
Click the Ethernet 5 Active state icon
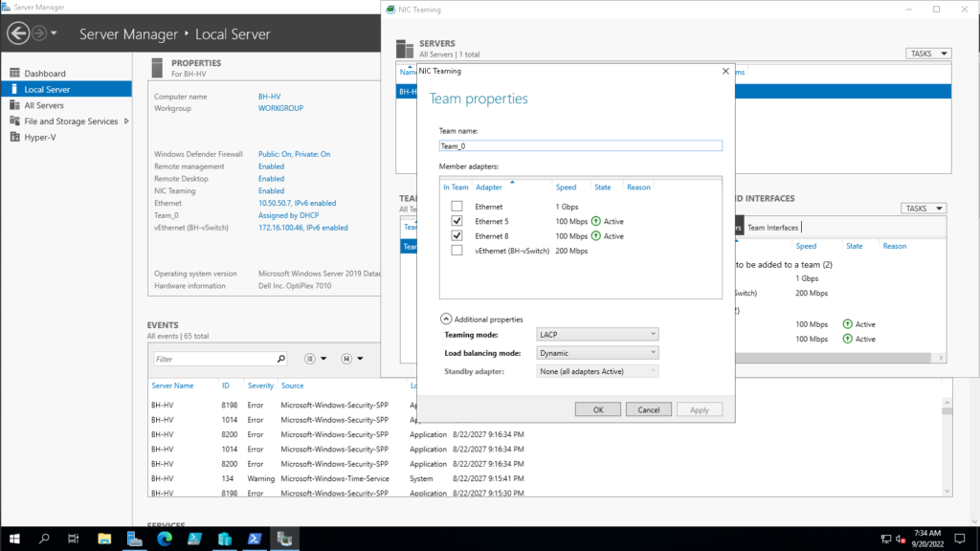pyautogui.click(x=595, y=221)
